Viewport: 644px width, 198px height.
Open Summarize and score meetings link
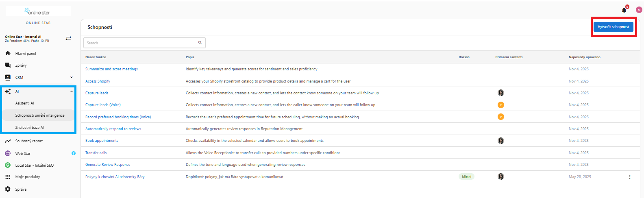pos(111,69)
